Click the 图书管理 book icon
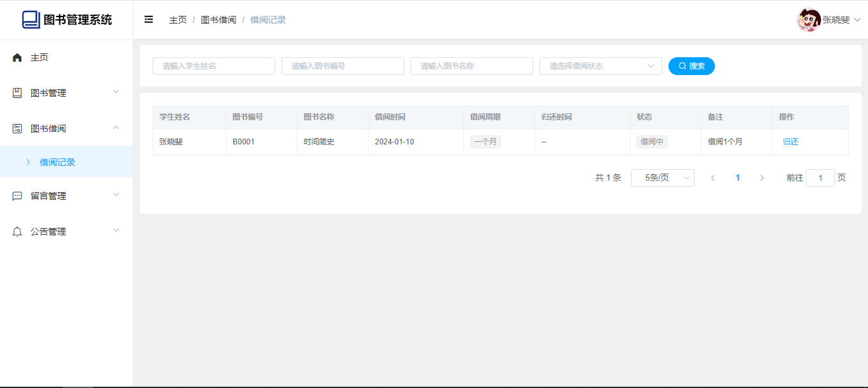 17,93
